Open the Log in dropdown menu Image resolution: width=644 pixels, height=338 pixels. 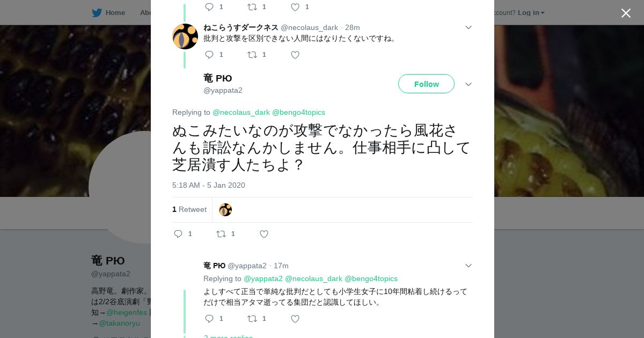[531, 12]
